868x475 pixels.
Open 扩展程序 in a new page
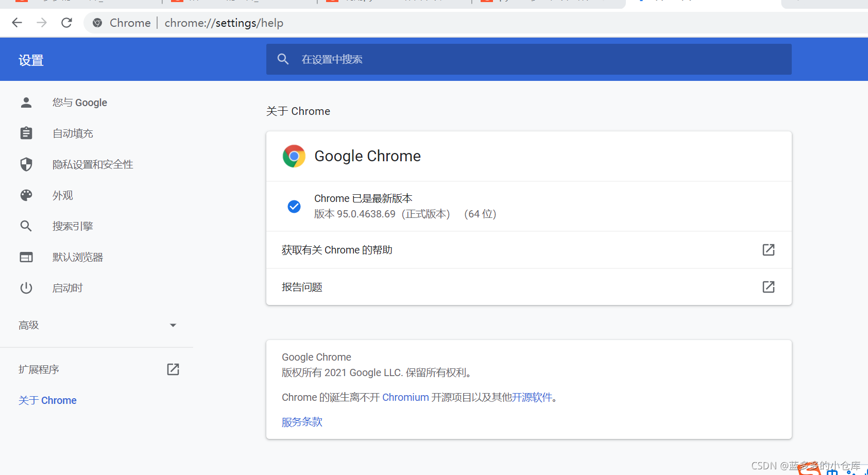coord(173,369)
